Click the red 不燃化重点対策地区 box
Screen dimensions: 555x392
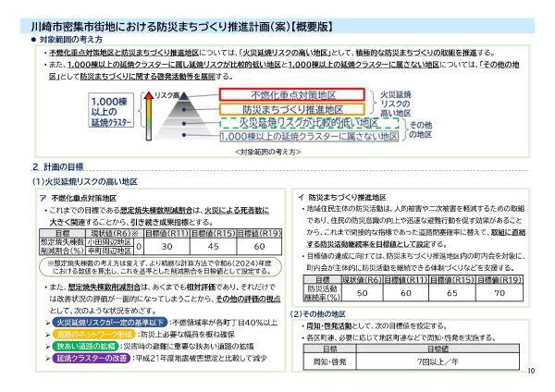pyautogui.click(x=281, y=95)
